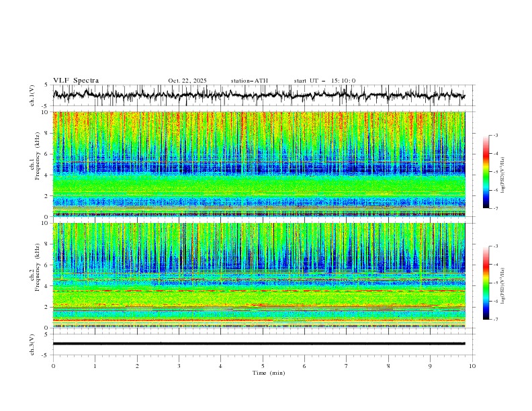Click the 'station=ATH' label
The height and width of the screenshot is (411, 532).
click(x=249, y=81)
